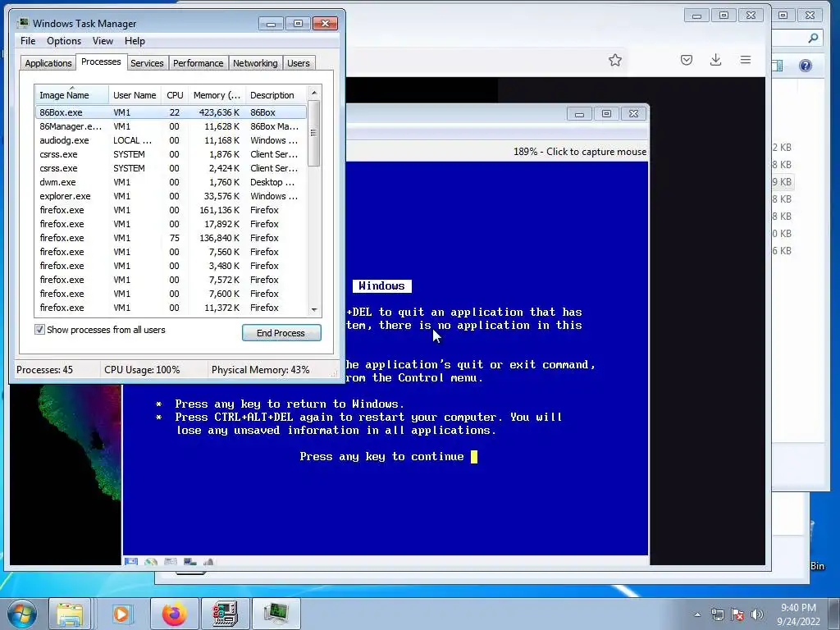Click Explorer search magnifier icon
This screenshot has width=840, height=630.
tap(813, 38)
